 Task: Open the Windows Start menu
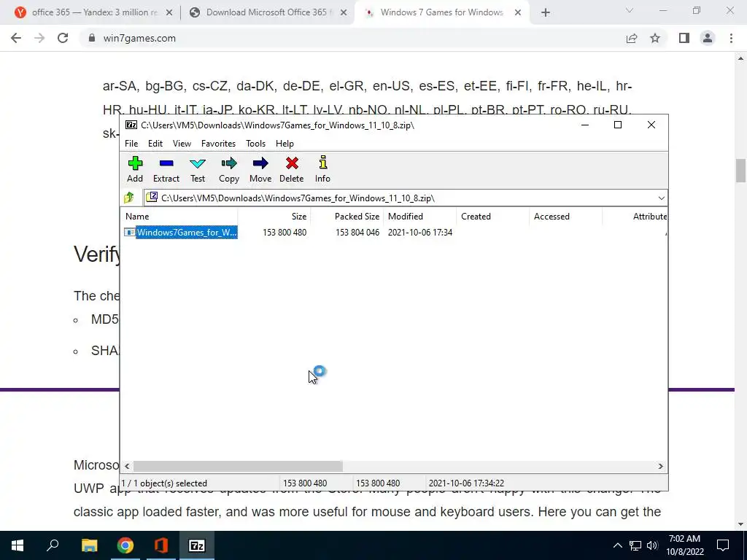[x=18, y=545]
